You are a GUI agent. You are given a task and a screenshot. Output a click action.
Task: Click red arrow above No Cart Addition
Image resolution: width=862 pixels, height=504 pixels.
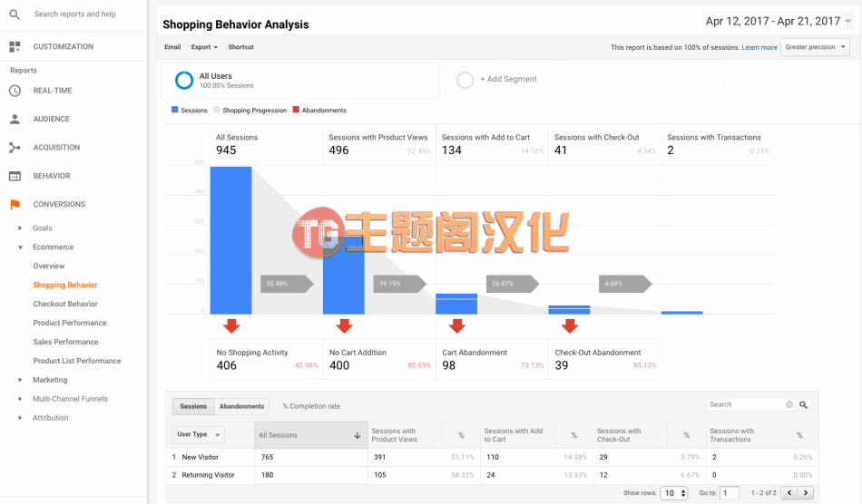pos(344,326)
